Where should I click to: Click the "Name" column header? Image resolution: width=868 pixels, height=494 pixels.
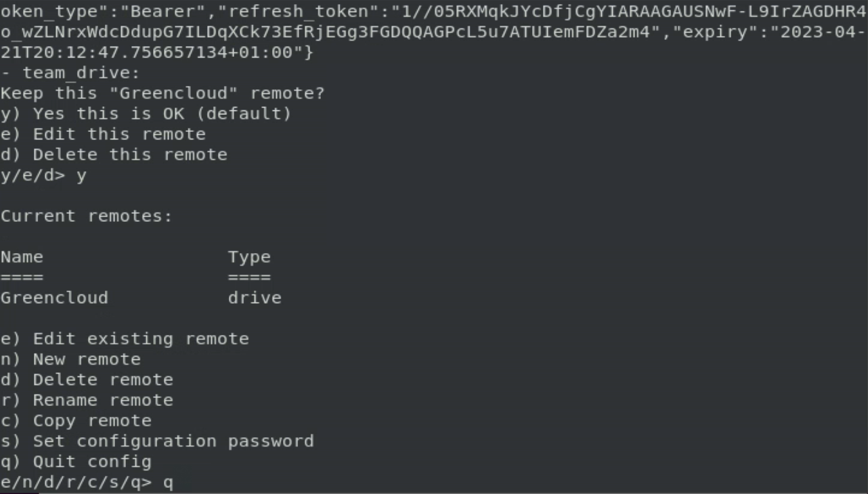point(22,257)
